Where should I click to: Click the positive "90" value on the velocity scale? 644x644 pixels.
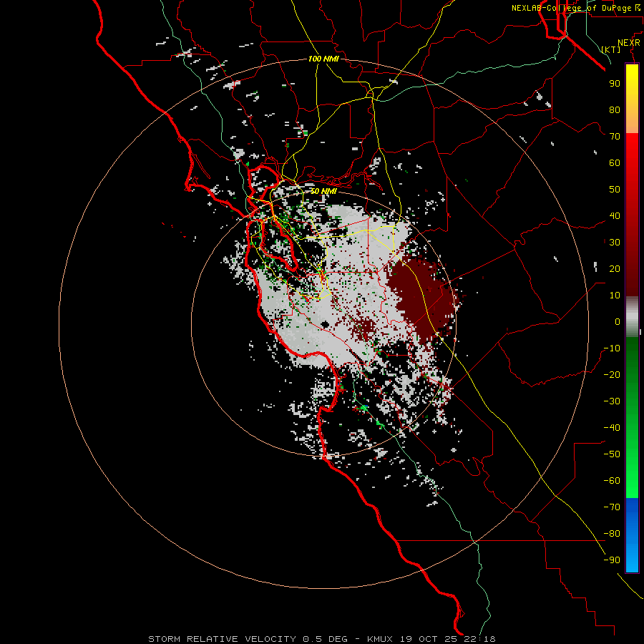(x=615, y=84)
